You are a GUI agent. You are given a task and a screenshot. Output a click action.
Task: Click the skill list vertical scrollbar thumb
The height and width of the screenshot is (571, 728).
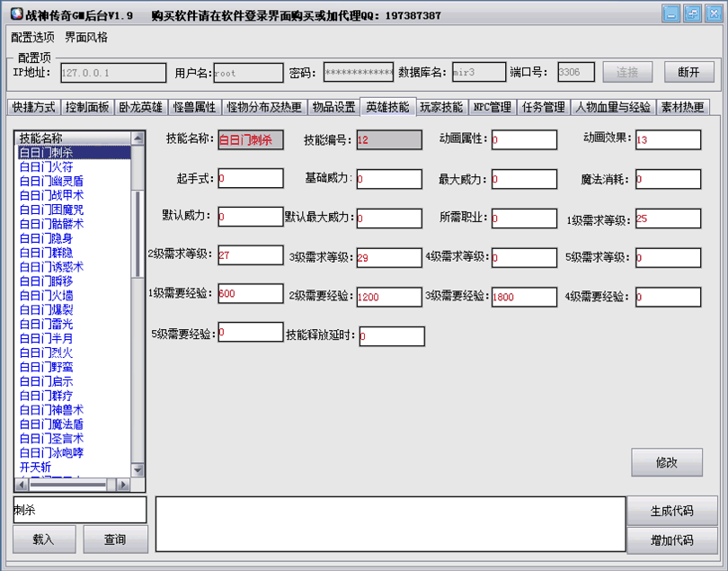pyautogui.click(x=138, y=234)
